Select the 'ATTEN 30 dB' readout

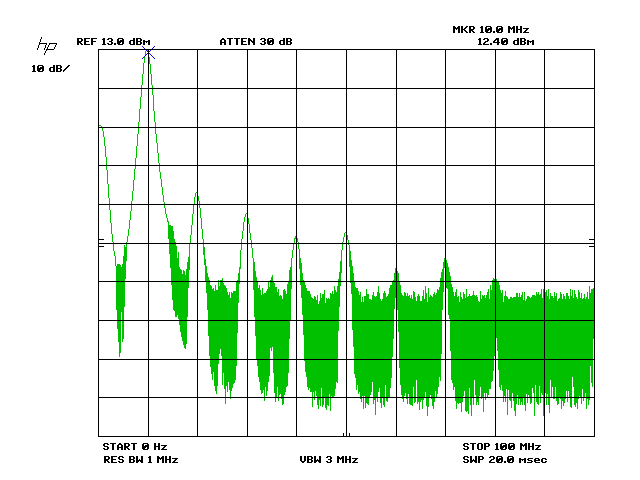point(256,42)
